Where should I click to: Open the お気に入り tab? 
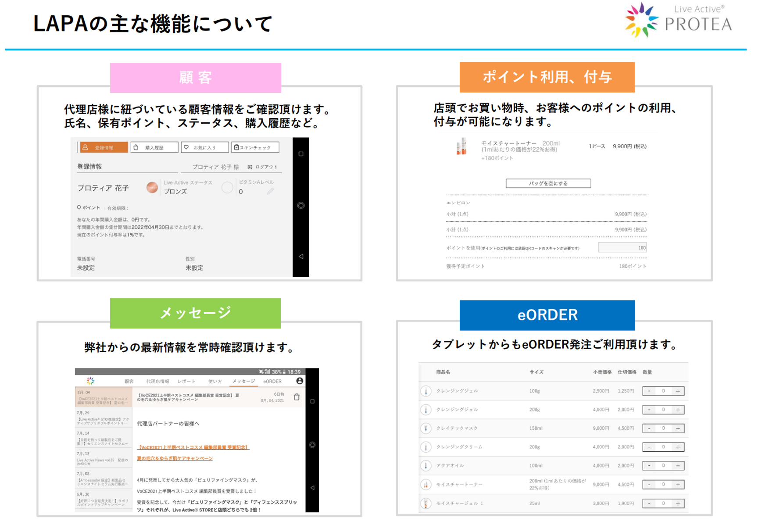205,147
